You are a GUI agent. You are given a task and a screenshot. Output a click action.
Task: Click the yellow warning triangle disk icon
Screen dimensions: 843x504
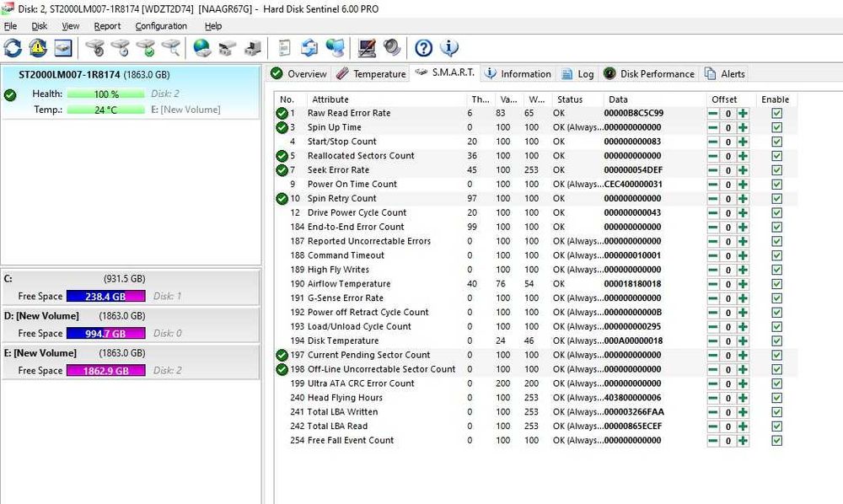[38, 47]
